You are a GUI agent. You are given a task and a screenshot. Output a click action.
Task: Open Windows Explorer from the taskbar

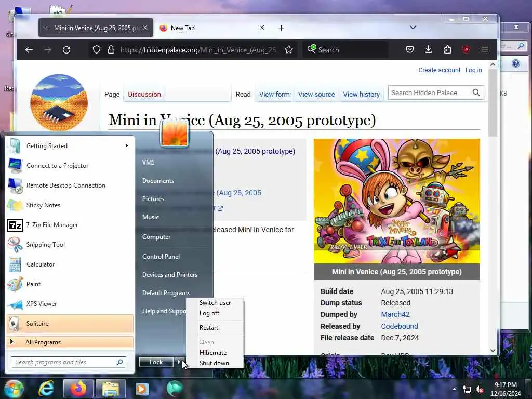(111, 389)
